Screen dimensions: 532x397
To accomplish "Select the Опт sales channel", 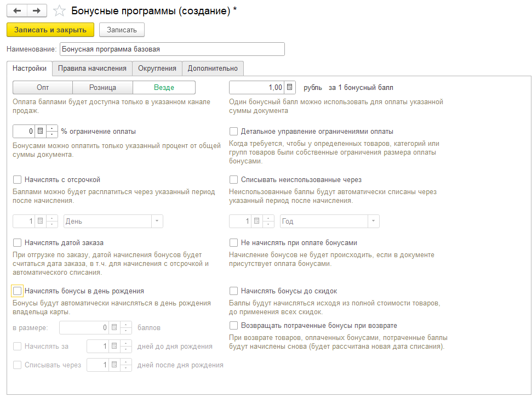I will click(x=43, y=87).
